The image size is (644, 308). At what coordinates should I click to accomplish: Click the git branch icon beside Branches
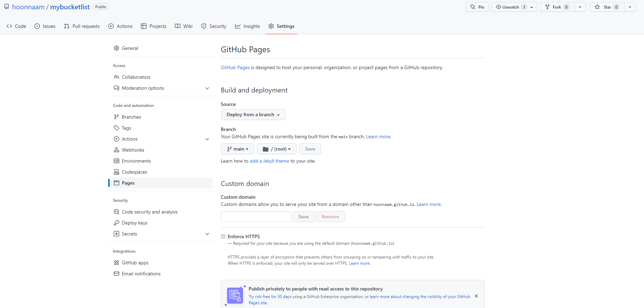116,117
